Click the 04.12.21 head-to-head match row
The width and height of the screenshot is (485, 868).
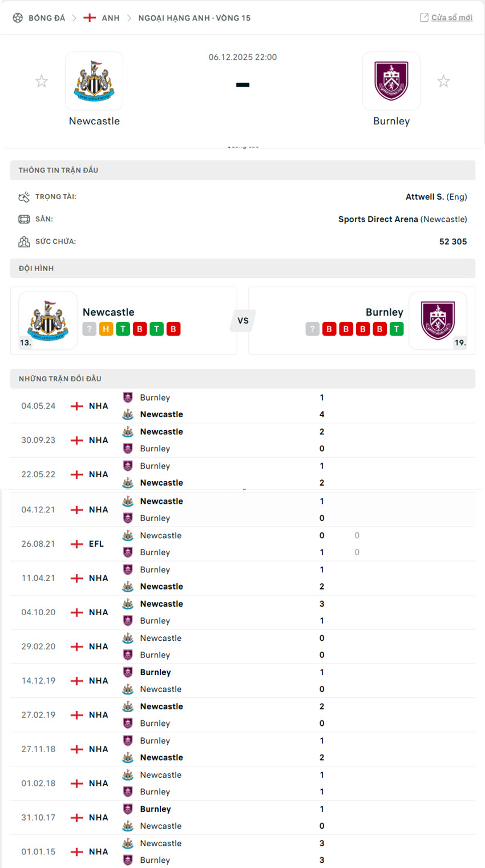coord(242,509)
